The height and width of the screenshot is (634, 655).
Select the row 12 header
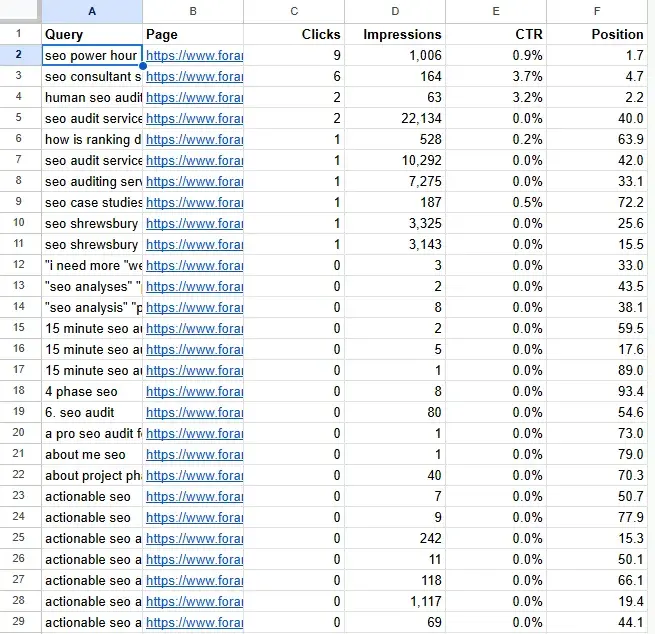[x=19, y=265]
